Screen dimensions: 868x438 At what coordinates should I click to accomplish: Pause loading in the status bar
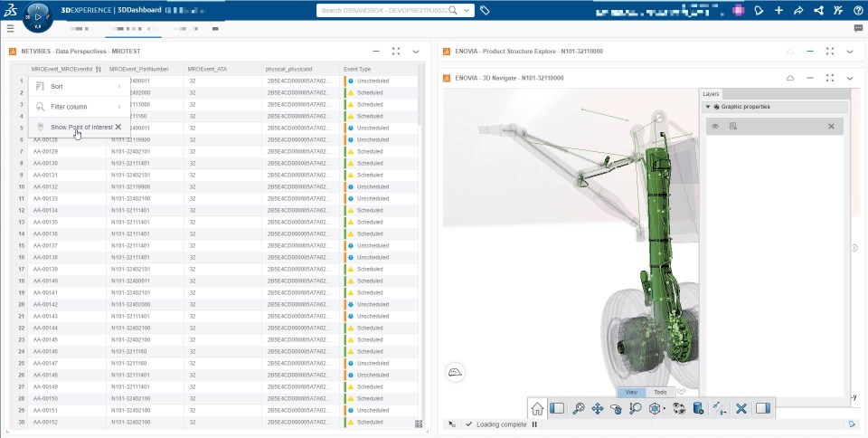534,424
